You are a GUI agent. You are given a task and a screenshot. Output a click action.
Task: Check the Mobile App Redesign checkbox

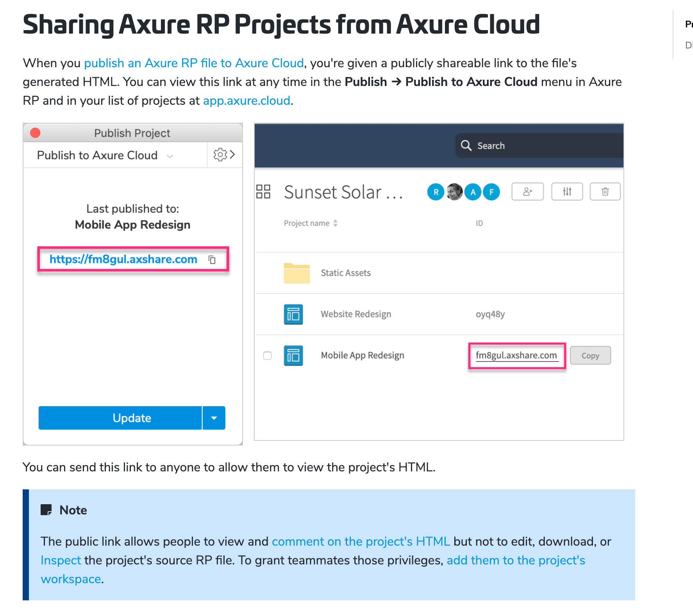click(268, 356)
